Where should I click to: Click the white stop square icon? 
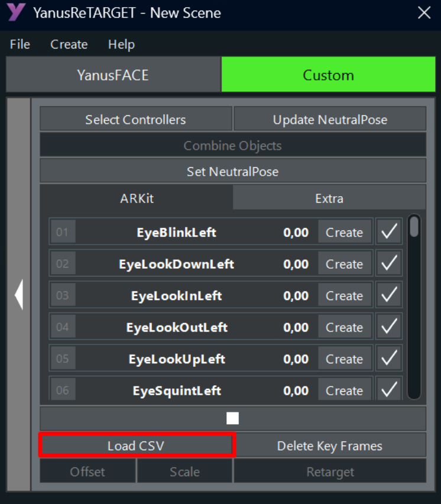(x=232, y=418)
